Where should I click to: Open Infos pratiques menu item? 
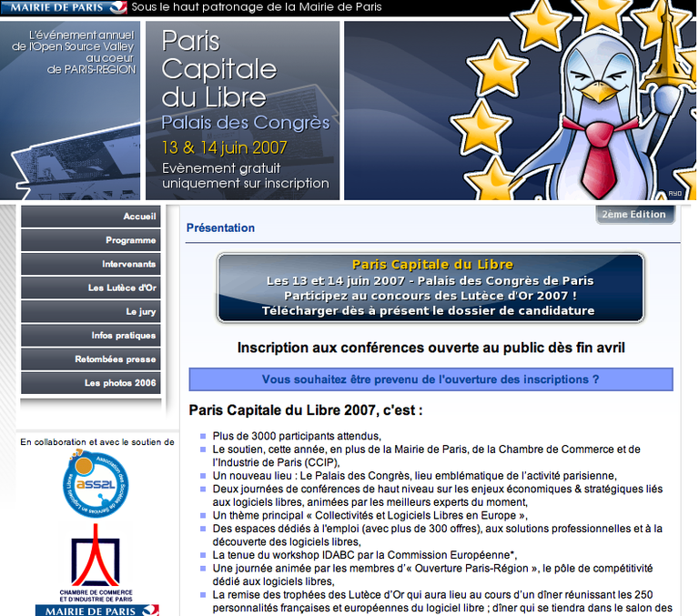click(x=90, y=335)
